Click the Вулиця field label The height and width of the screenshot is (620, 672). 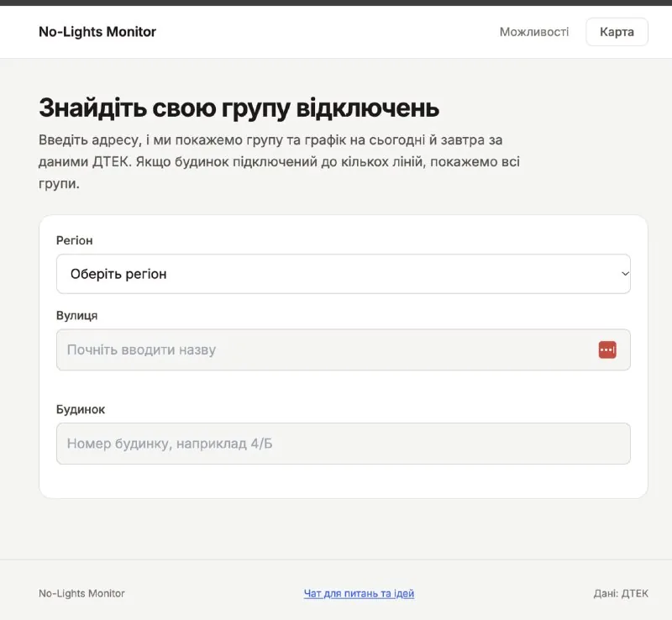pos(76,316)
